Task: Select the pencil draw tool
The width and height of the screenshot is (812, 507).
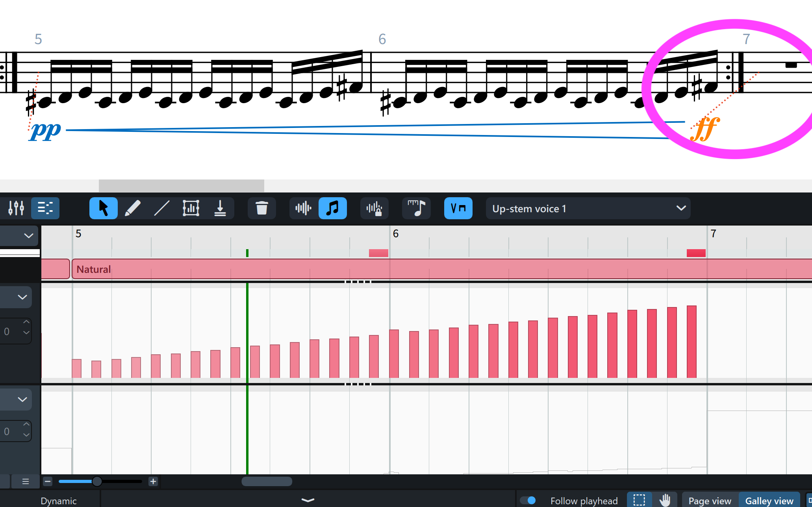Action: click(133, 208)
